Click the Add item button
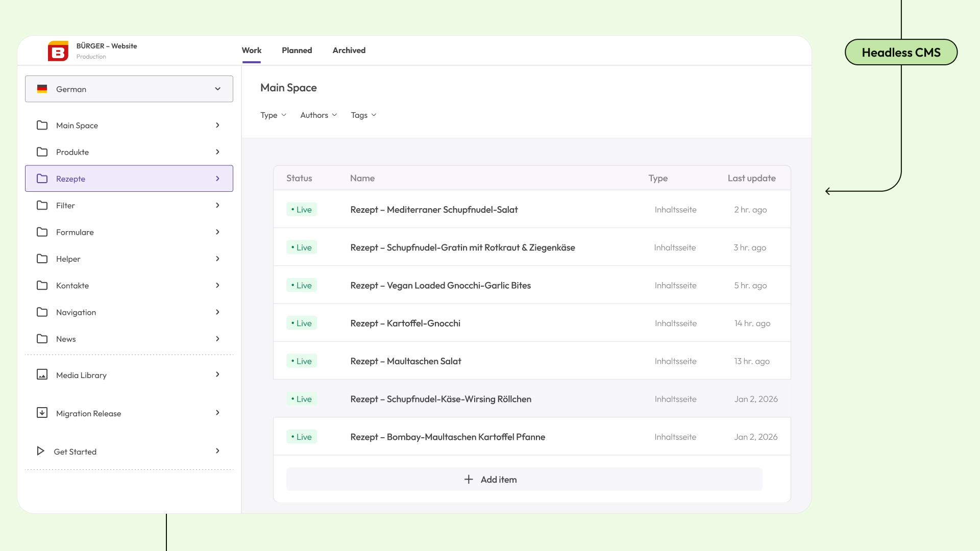The width and height of the screenshot is (980, 551). pyautogui.click(x=524, y=479)
